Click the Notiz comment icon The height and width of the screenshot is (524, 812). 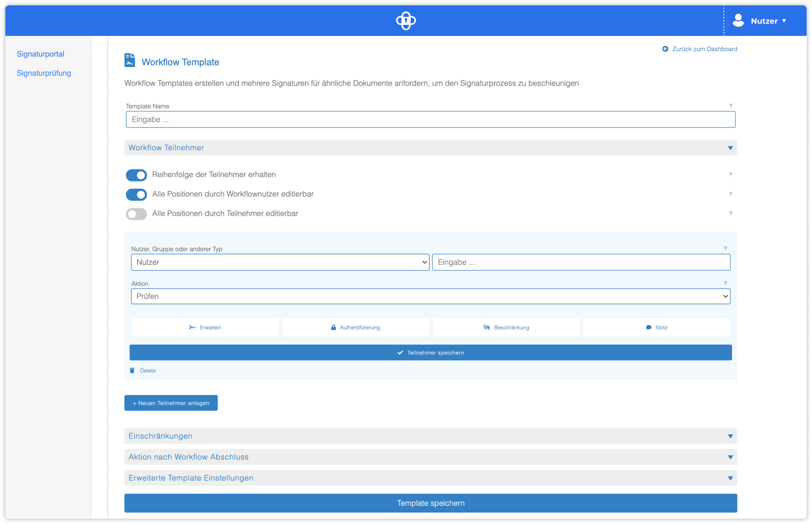pos(649,327)
